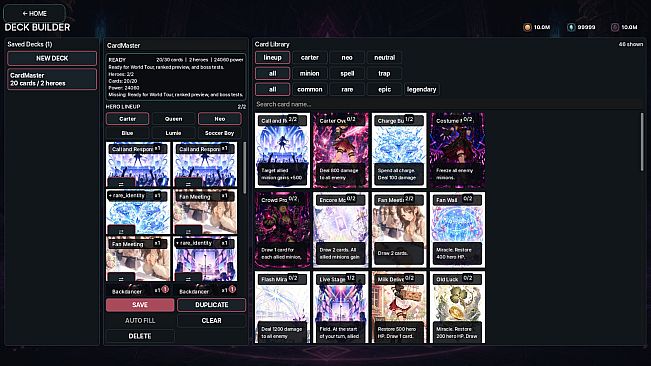Toggle the Queen hero in the lineup
Image resolution: width=651 pixels, height=366 pixels.
pos(174,119)
